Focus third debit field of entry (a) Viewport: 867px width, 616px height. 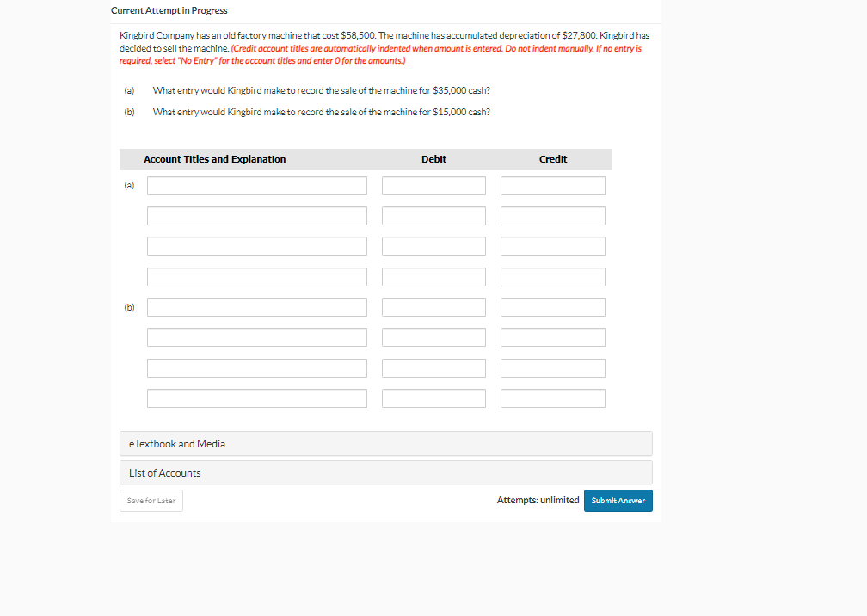(434, 246)
